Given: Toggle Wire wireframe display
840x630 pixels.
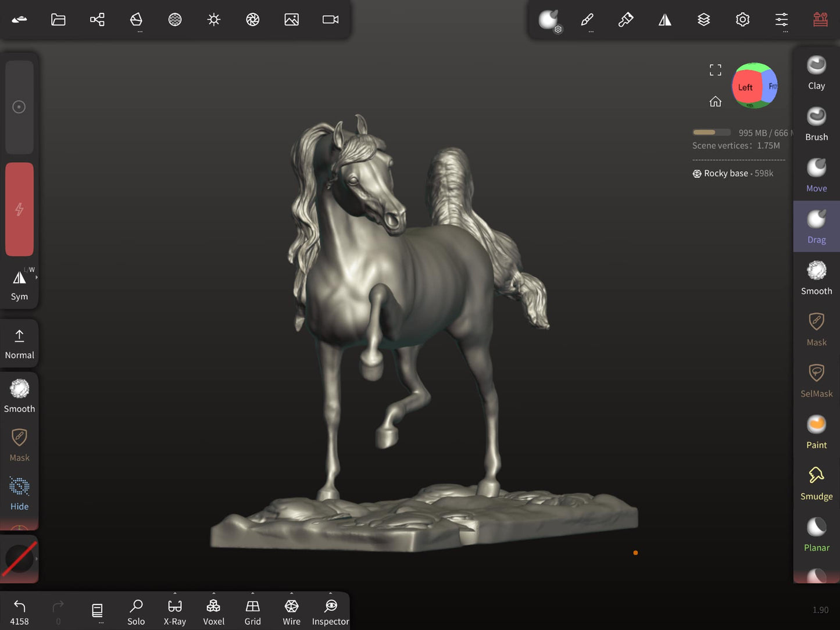Looking at the screenshot, I should click(x=291, y=612).
